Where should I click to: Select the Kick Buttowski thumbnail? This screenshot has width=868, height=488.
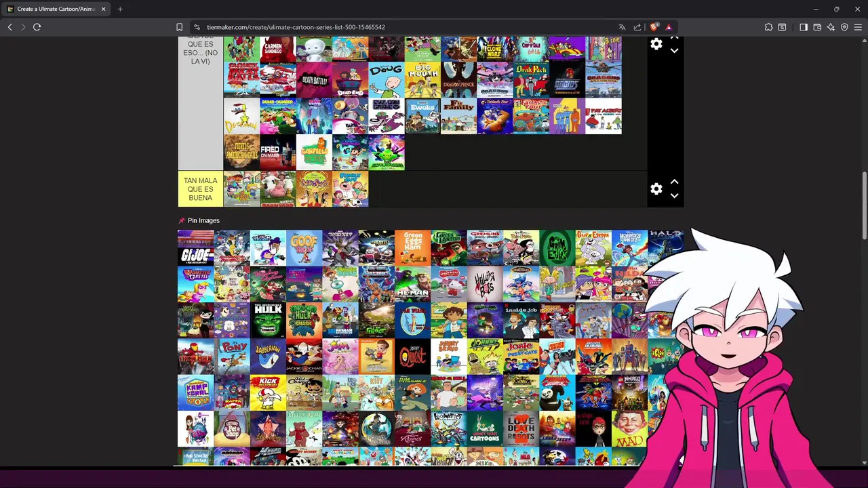pyautogui.click(x=268, y=392)
